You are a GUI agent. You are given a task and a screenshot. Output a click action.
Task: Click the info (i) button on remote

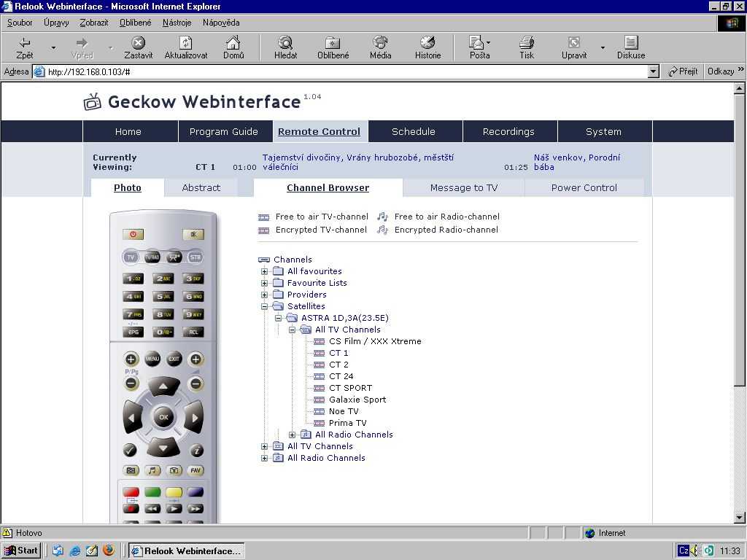(x=197, y=449)
